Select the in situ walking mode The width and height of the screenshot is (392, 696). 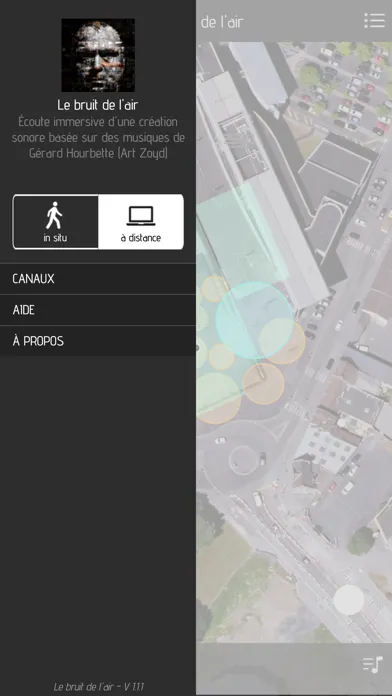point(55,221)
